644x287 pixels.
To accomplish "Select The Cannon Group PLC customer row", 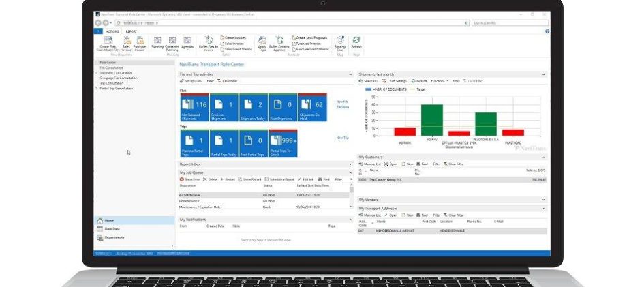I will (453, 179).
